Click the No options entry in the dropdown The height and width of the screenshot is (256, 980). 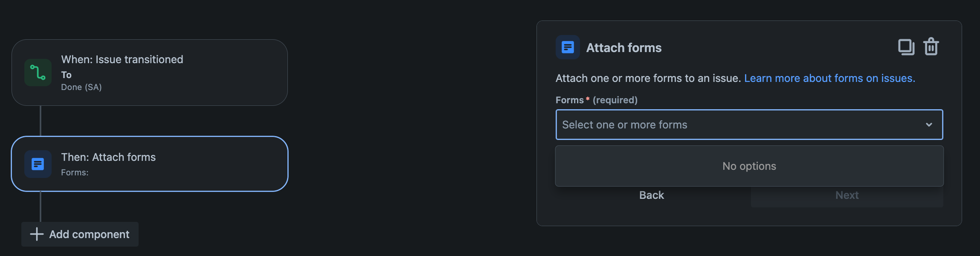tap(749, 166)
